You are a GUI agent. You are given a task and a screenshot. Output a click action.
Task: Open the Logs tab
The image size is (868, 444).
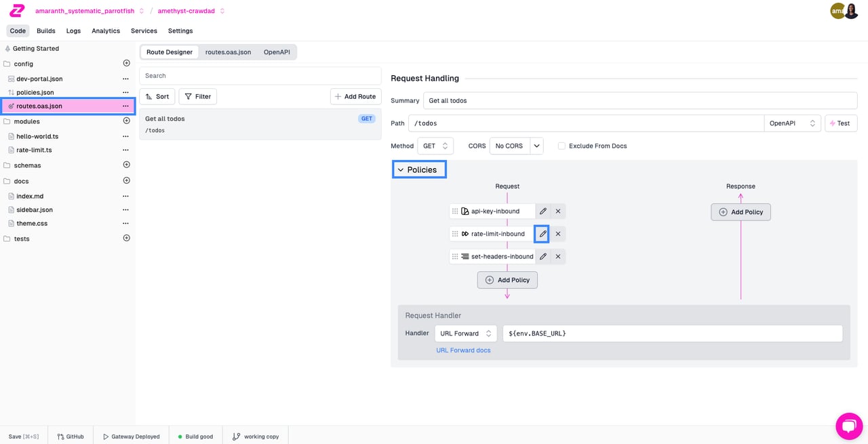[x=73, y=31]
